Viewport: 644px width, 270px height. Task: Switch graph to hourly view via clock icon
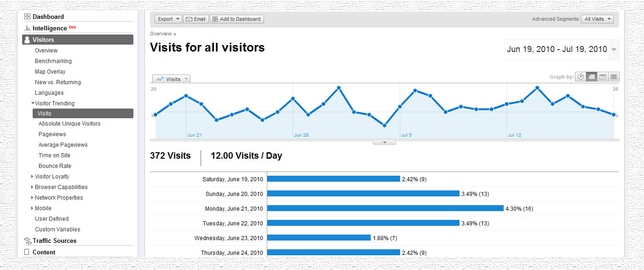[581, 76]
